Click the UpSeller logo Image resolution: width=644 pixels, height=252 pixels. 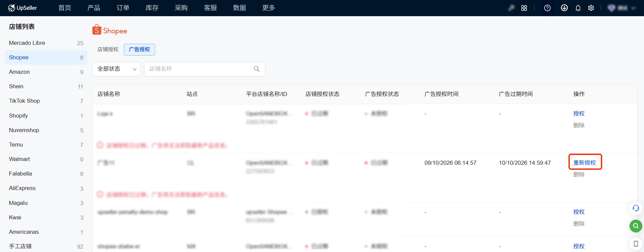22,8
